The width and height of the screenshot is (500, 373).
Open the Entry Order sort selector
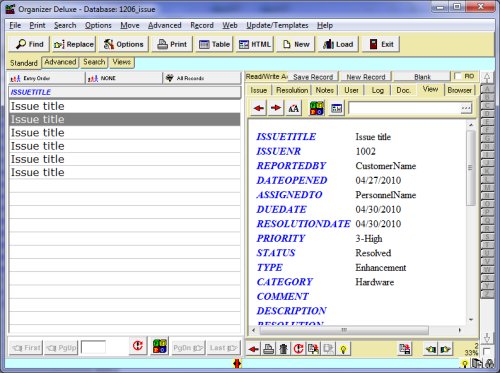click(46, 78)
